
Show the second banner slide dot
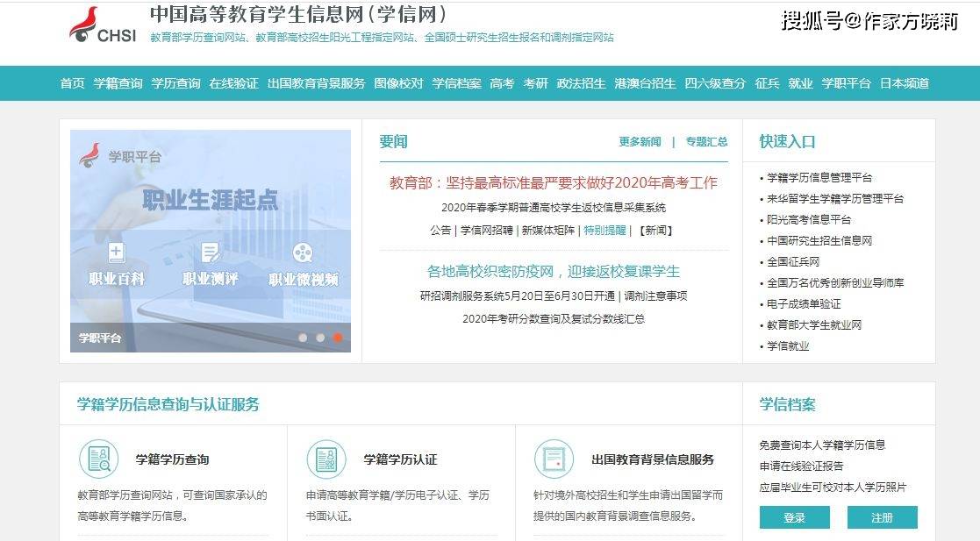pos(320,338)
